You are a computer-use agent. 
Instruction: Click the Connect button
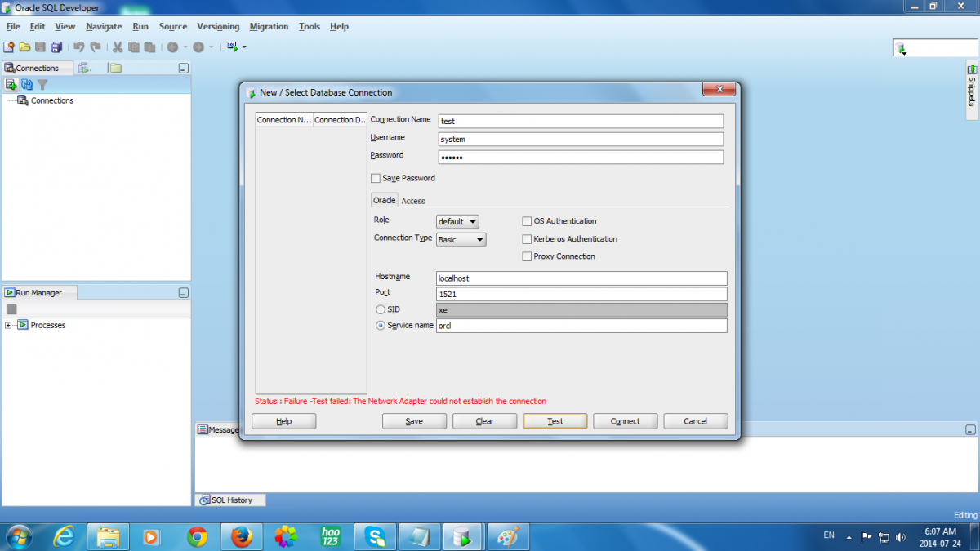tap(625, 421)
